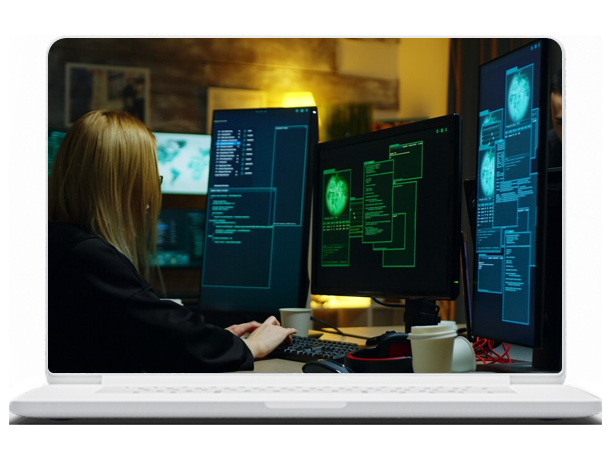
Task: Click the red cables under right monitor
Action: point(488,350)
